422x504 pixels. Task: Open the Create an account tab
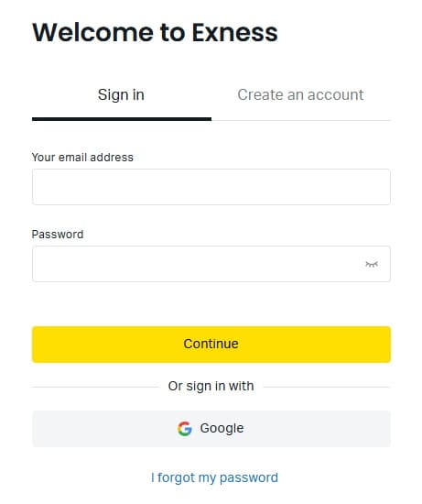[300, 95]
